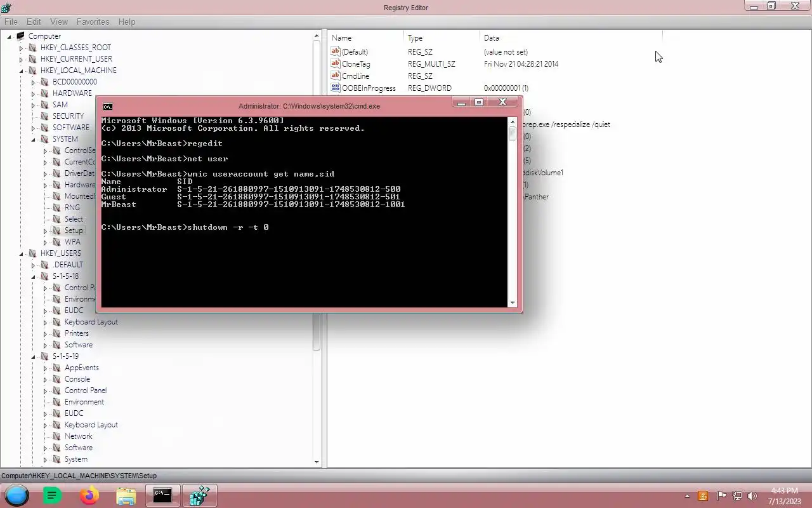Click the Registry Editor title icon
The width and height of the screenshot is (812, 508).
6,8
